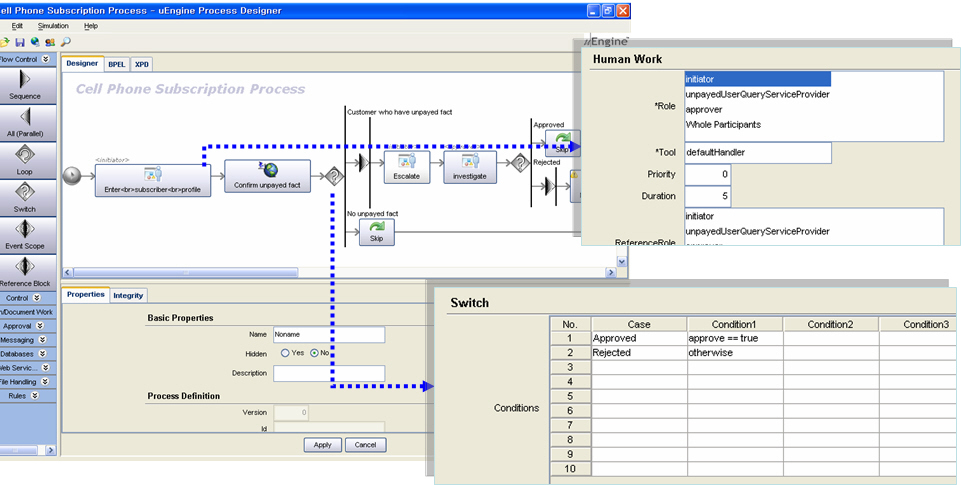Click the Cancel button

[365, 445]
